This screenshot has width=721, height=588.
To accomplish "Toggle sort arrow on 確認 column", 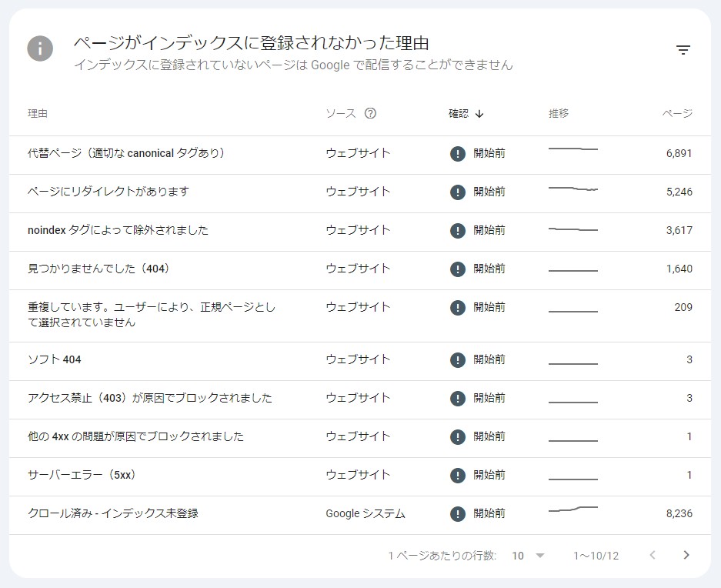I will point(479,114).
